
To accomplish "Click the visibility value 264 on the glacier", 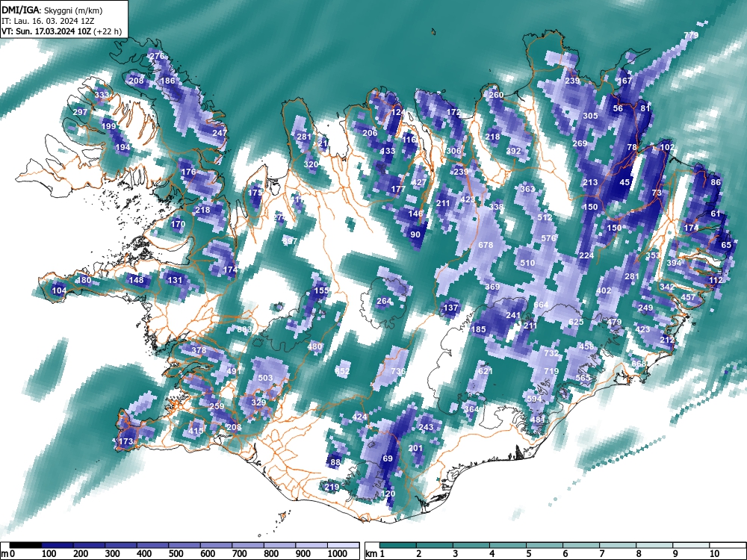I will pyautogui.click(x=384, y=301).
